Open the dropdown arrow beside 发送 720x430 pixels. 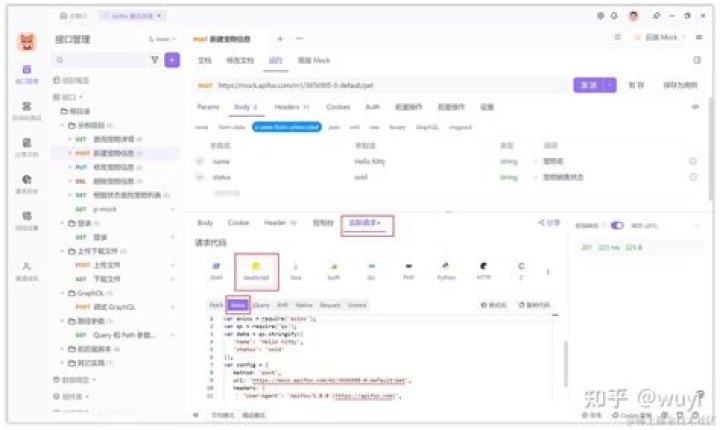[x=609, y=85]
